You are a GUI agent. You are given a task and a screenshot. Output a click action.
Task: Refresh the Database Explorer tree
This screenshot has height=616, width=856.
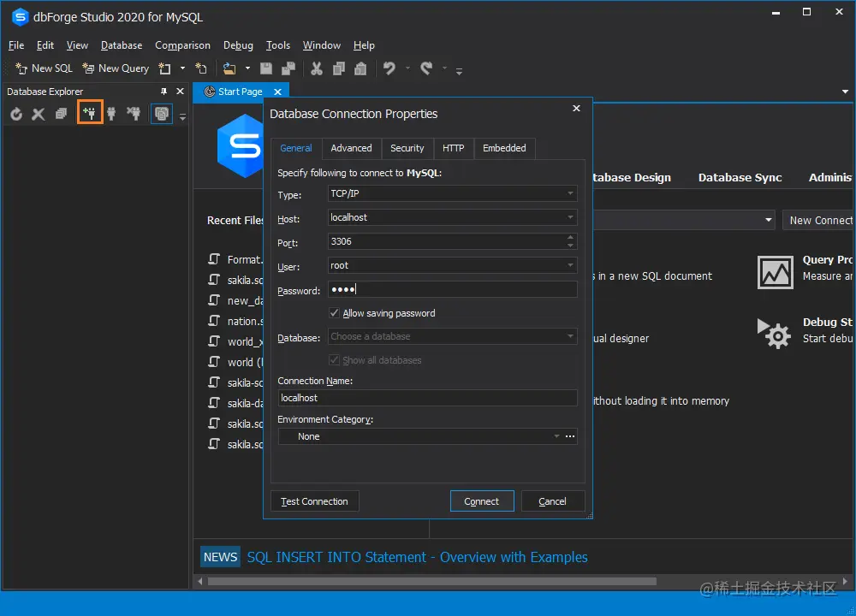click(17, 112)
